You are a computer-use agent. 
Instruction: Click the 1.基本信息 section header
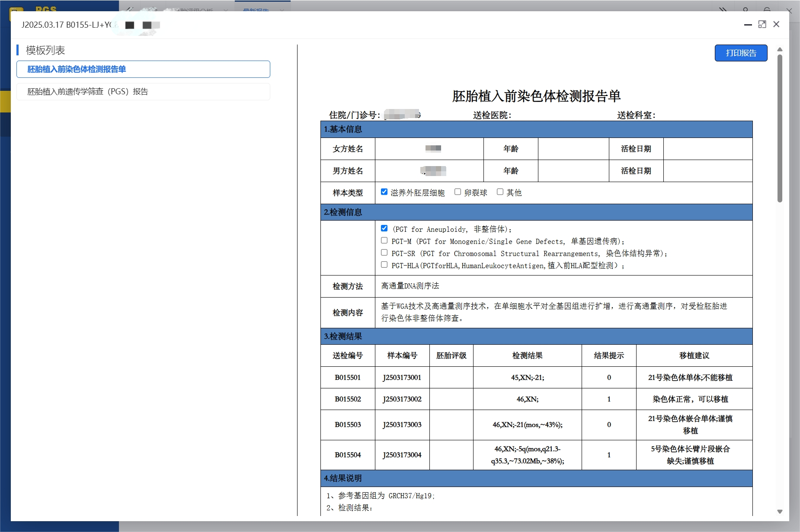[536, 129]
